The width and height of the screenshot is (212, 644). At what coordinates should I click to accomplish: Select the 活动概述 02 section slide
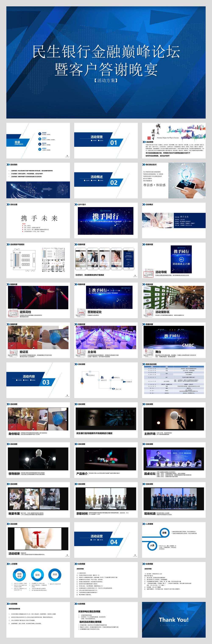pos(106,181)
